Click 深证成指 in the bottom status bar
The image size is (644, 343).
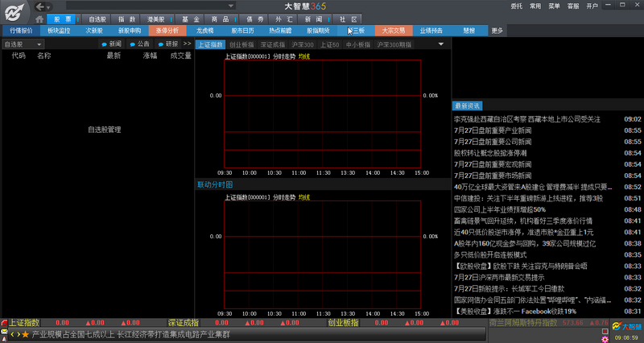coord(184,323)
